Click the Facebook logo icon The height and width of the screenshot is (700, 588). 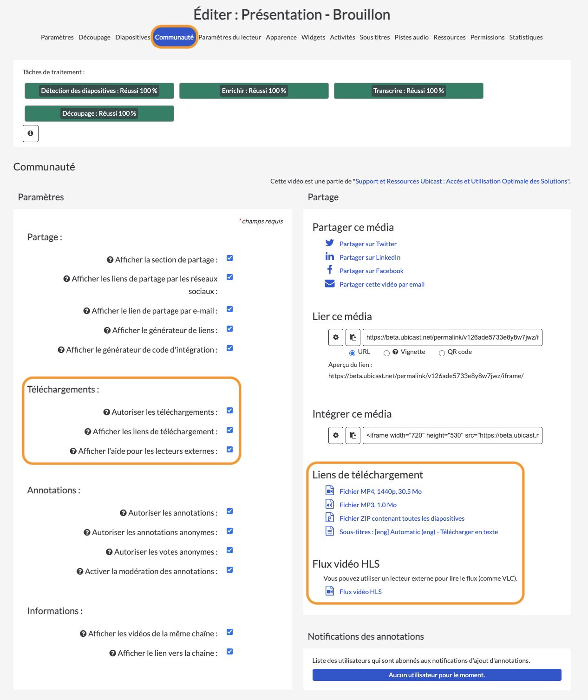[330, 270]
